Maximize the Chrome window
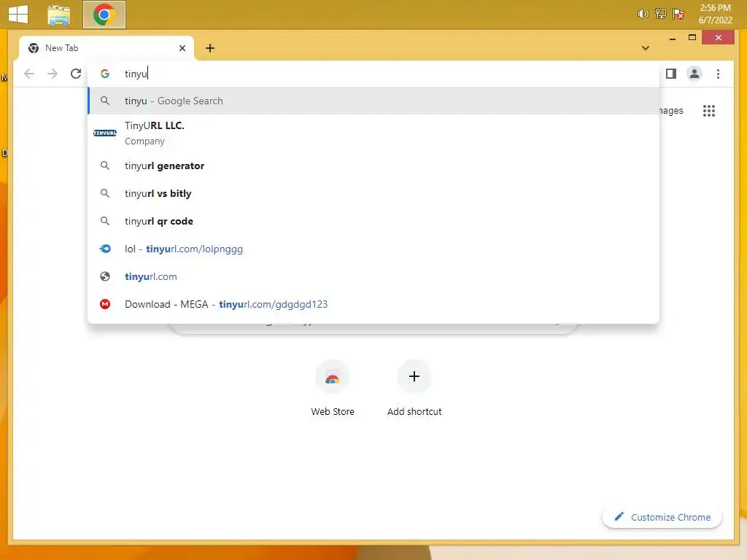The height and width of the screenshot is (560, 747). [692, 38]
